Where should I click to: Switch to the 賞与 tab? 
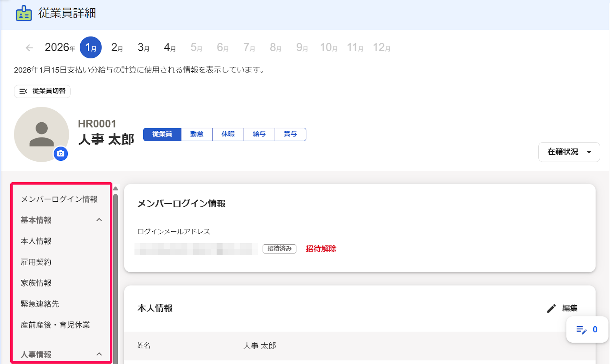click(291, 134)
